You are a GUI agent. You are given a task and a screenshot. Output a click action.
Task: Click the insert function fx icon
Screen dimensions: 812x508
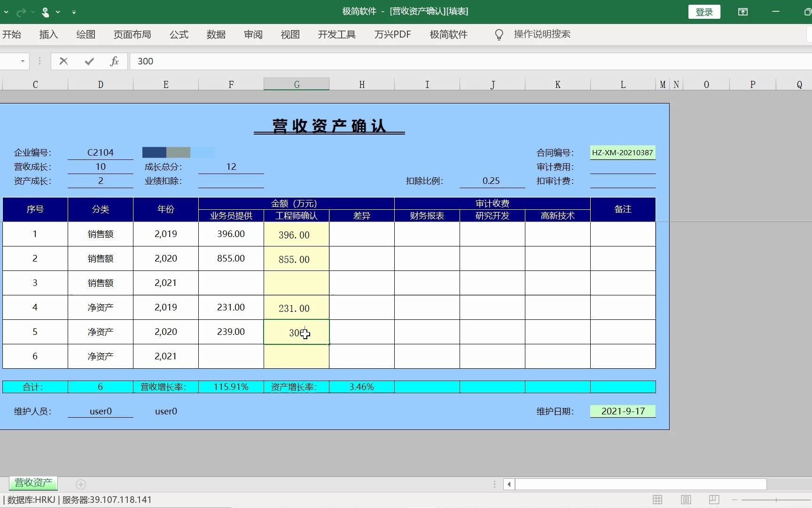pyautogui.click(x=114, y=61)
